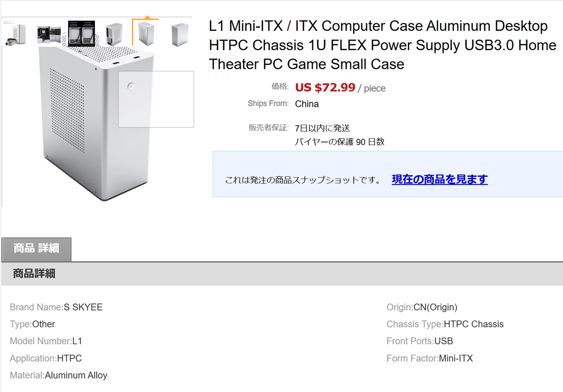This screenshot has height=392, width=563.
Task: Select the orange-highlighted case thumbnail
Action: click(145, 33)
